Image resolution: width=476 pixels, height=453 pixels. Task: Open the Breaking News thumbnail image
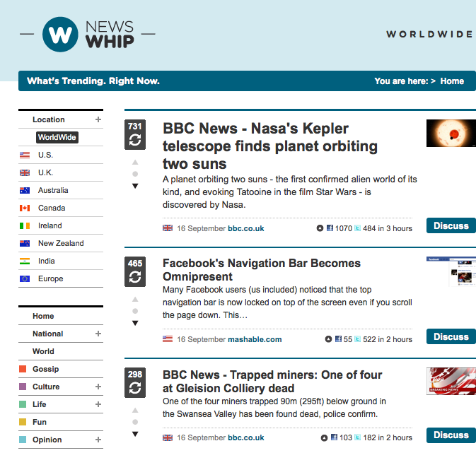(x=451, y=381)
